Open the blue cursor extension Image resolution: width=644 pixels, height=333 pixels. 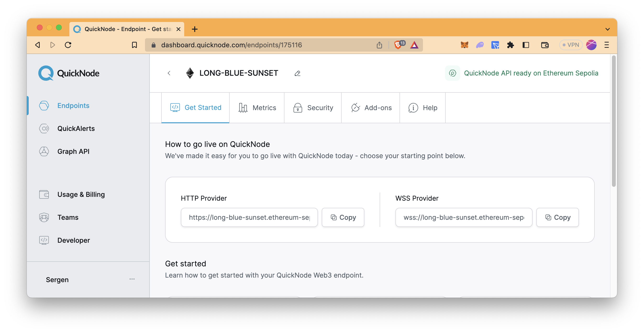(x=495, y=45)
